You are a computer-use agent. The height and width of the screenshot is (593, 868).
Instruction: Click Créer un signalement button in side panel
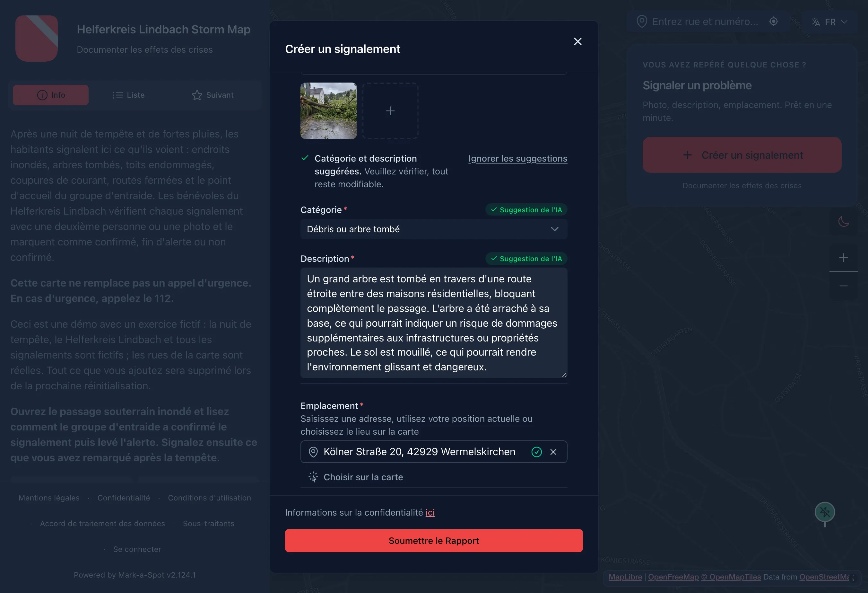coord(742,155)
